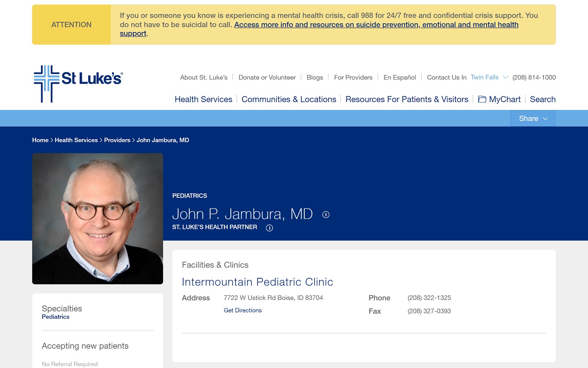Click the ATTENTION banner label
The image size is (588, 368).
coord(71,25)
